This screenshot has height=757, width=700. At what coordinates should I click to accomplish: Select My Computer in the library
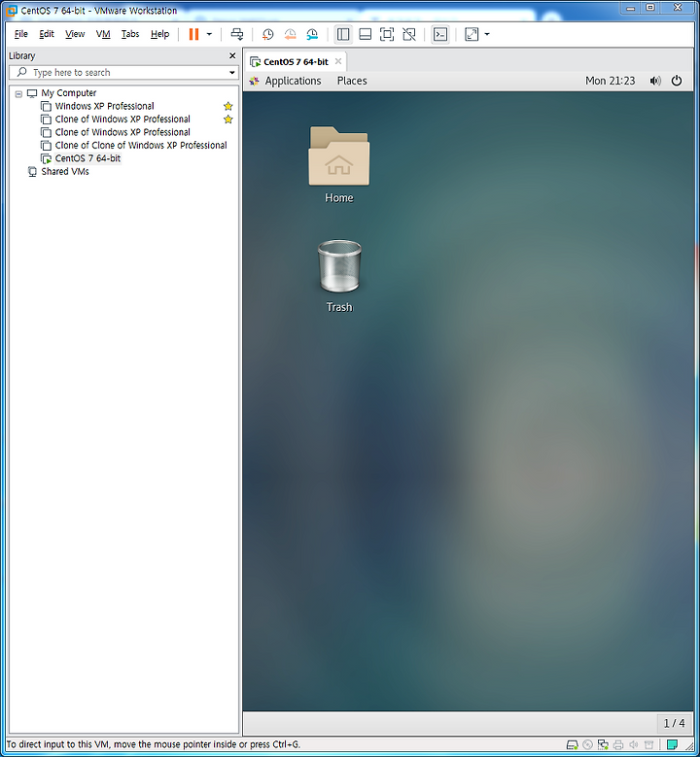(x=69, y=93)
